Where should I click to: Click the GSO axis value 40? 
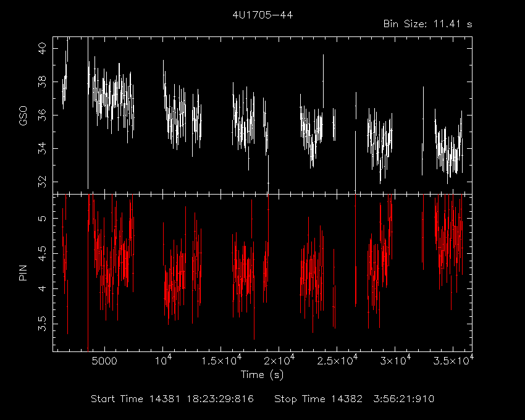pyautogui.click(x=42, y=49)
